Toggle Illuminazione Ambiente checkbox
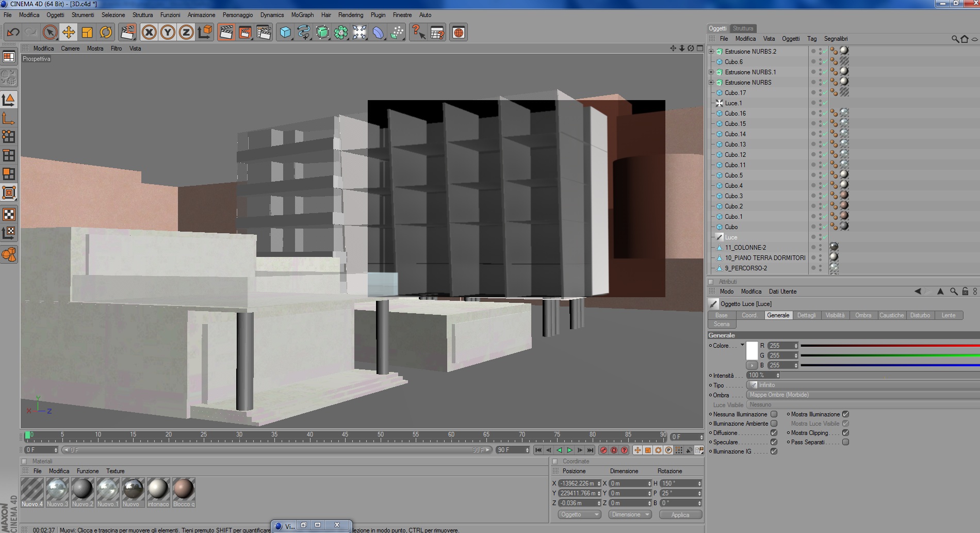Screen dimensions: 980x533 tap(774, 424)
